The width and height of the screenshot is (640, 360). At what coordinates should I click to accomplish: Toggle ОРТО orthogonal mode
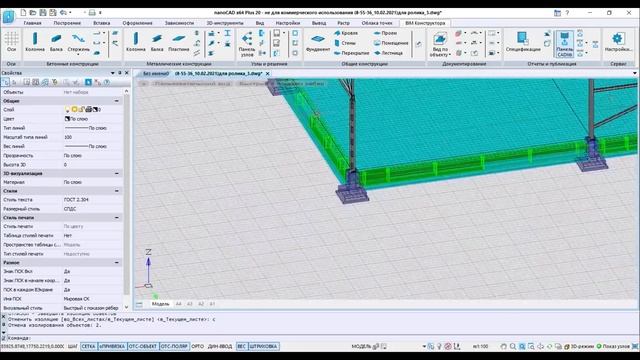coord(198,347)
